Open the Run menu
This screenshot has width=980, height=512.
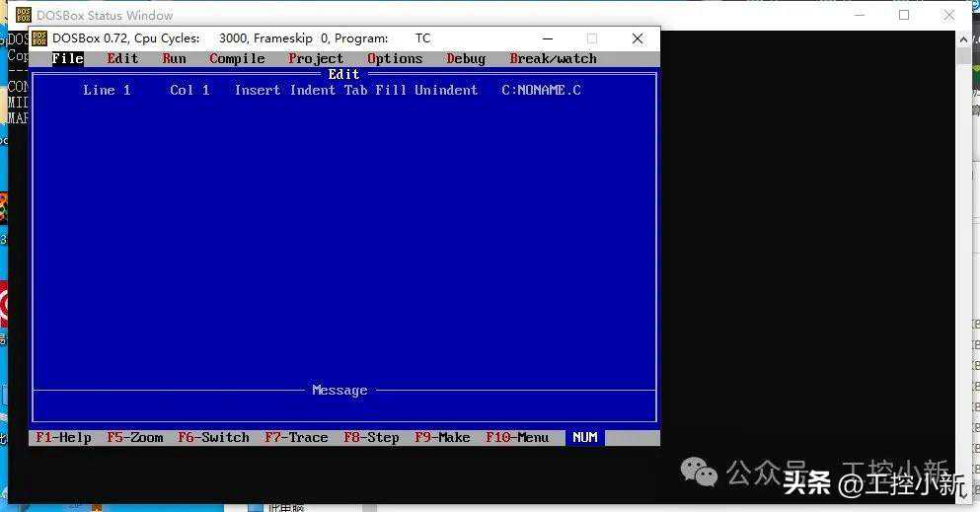174,58
